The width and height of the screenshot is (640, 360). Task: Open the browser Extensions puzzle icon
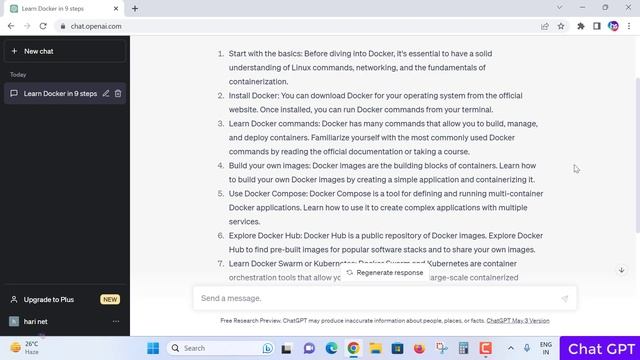(x=580, y=26)
